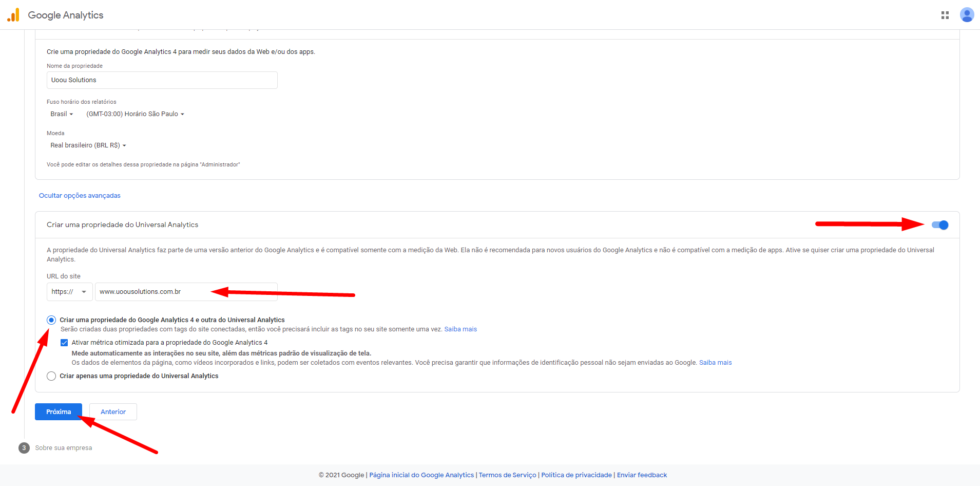This screenshot has width=980, height=486.
Task: Open the user account avatar
Action: pos(967,15)
